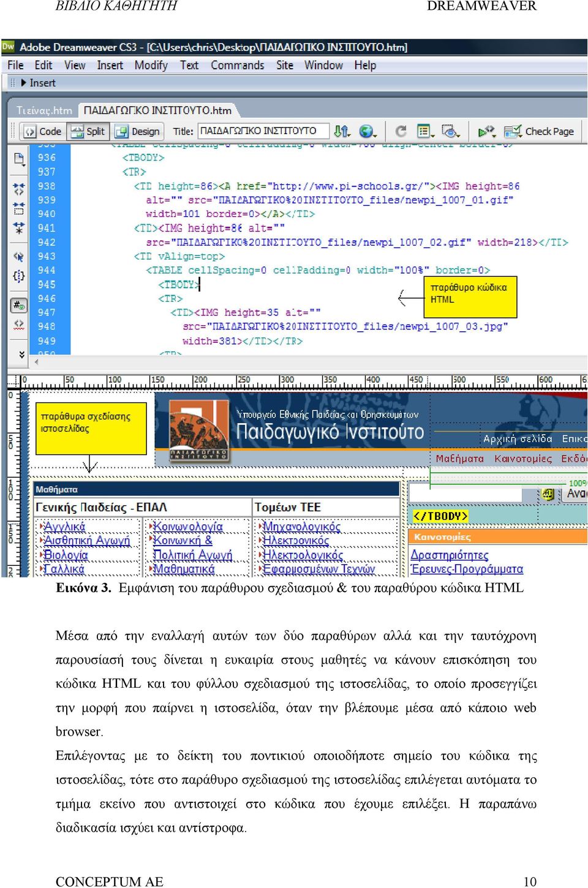Open the Commands menu
The image size is (588, 888).
pyautogui.click(x=238, y=65)
